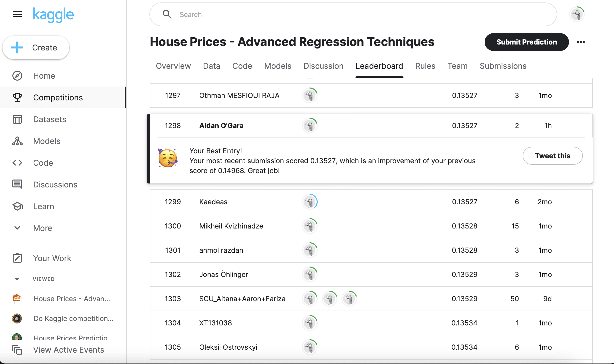This screenshot has width=614, height=364.
Task: Click the search input field
Action: click(x=297, y=14)
